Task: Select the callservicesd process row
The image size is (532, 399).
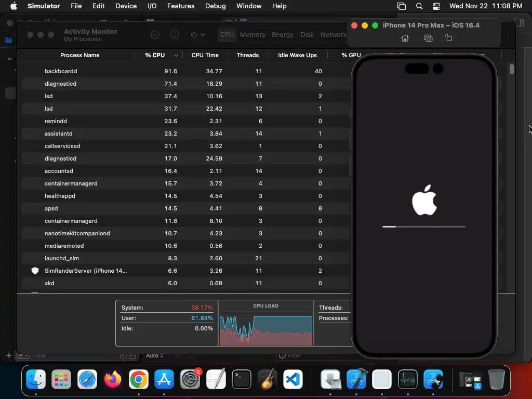Action: coord(186,146)
